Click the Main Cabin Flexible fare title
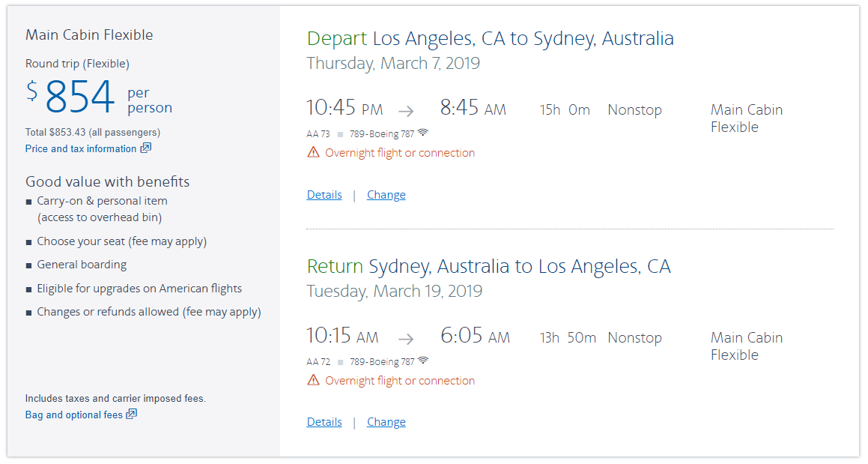868x464 pixels. 89,34
